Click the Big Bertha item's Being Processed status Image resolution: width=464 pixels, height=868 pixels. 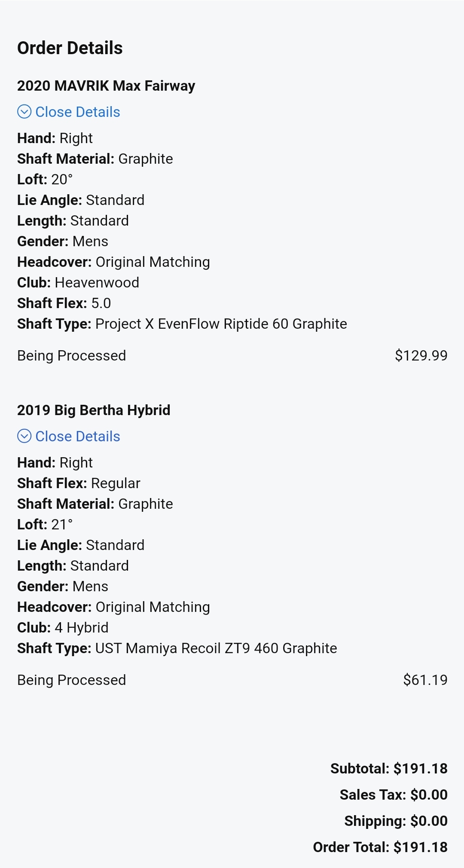72,680
